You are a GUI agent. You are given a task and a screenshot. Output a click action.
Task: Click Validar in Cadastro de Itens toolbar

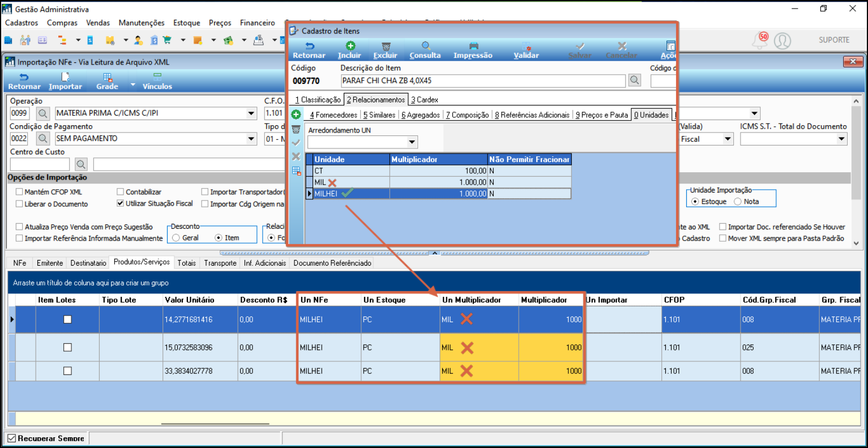click(527, 50)
